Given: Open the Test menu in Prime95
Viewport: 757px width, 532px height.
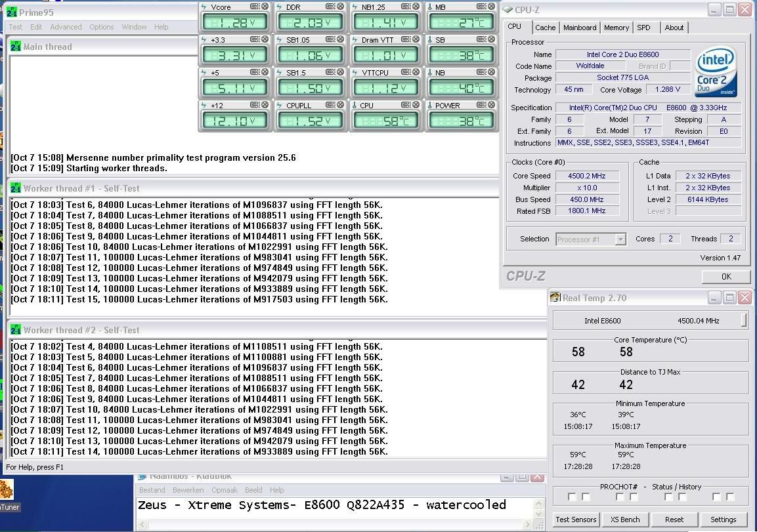Looking at the screenshot, I should coord(16,27).
